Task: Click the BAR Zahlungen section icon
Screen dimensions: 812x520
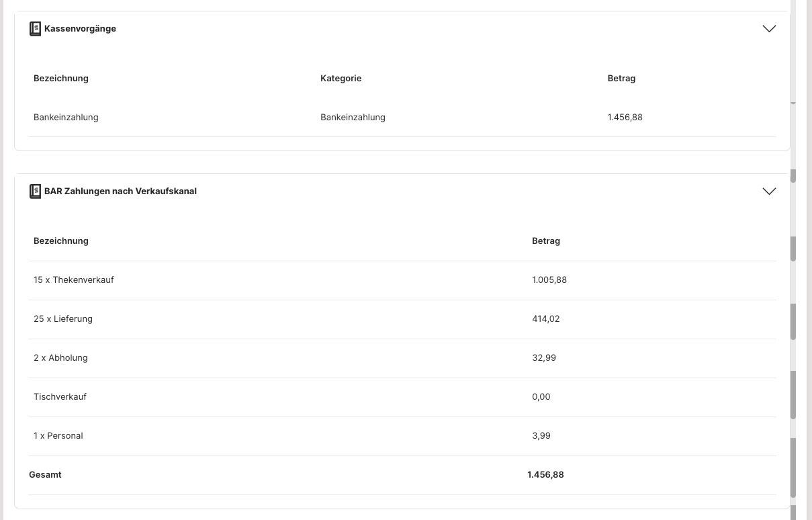Action: (x=35, y=191)
